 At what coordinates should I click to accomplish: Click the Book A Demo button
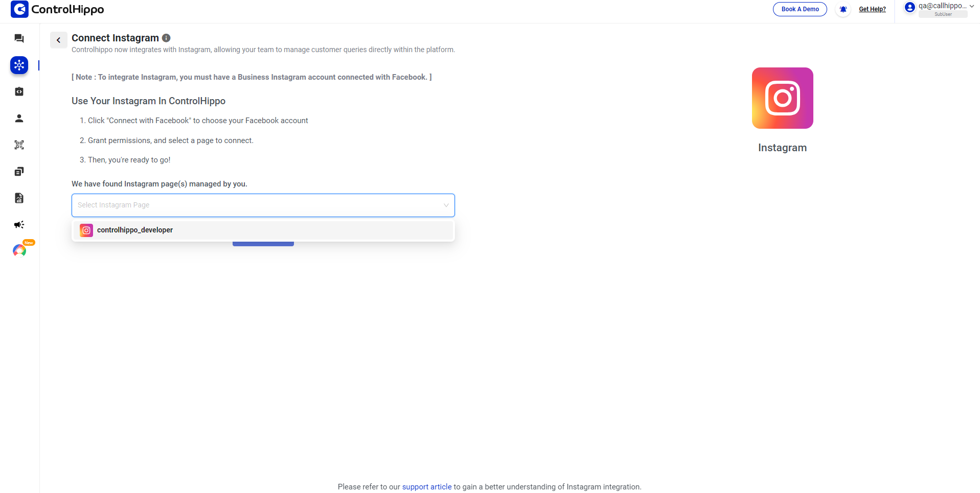coord(800,9)
